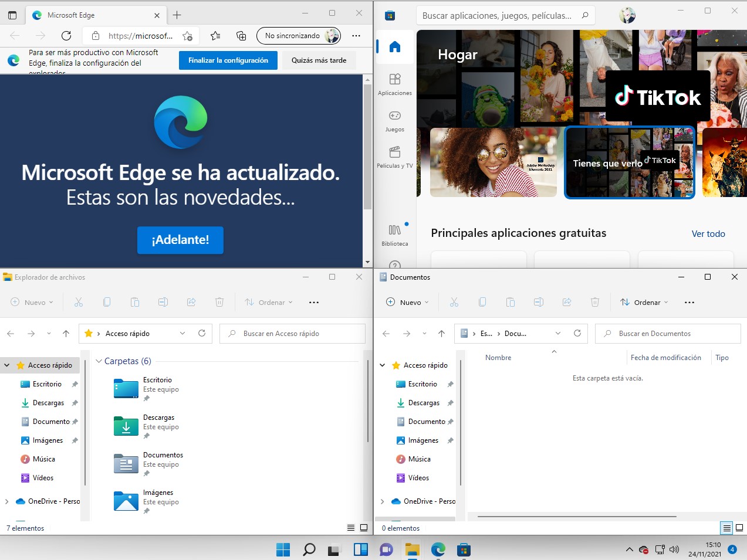Click Finalizar la configuración button
747x560 pixels.
pos(228,60)
